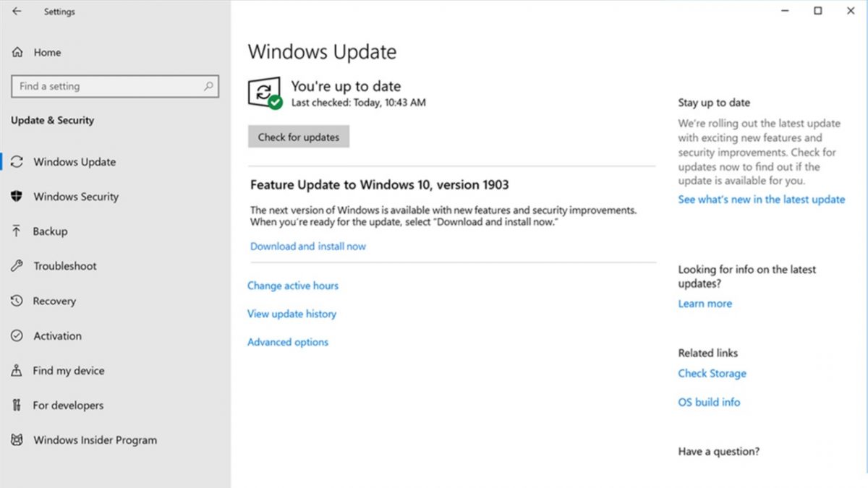Screen dimensions: 868x488
Task: Minimize the Settings window
Action: [784, 11]
